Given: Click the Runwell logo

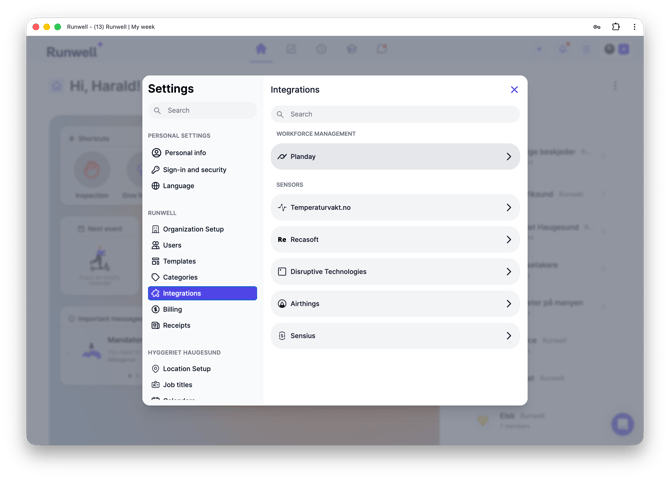Looking at the screenshot, I should [x=74, y=51].
